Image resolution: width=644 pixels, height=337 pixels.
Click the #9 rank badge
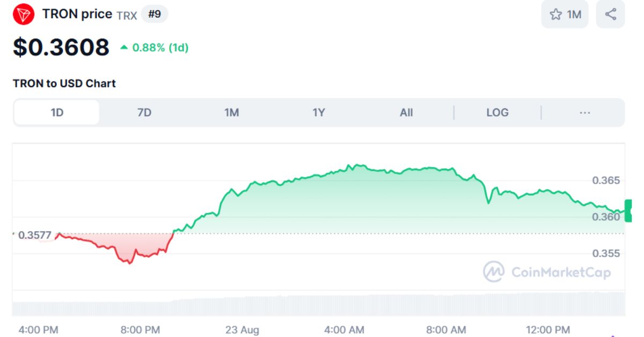tap(155, 14)
